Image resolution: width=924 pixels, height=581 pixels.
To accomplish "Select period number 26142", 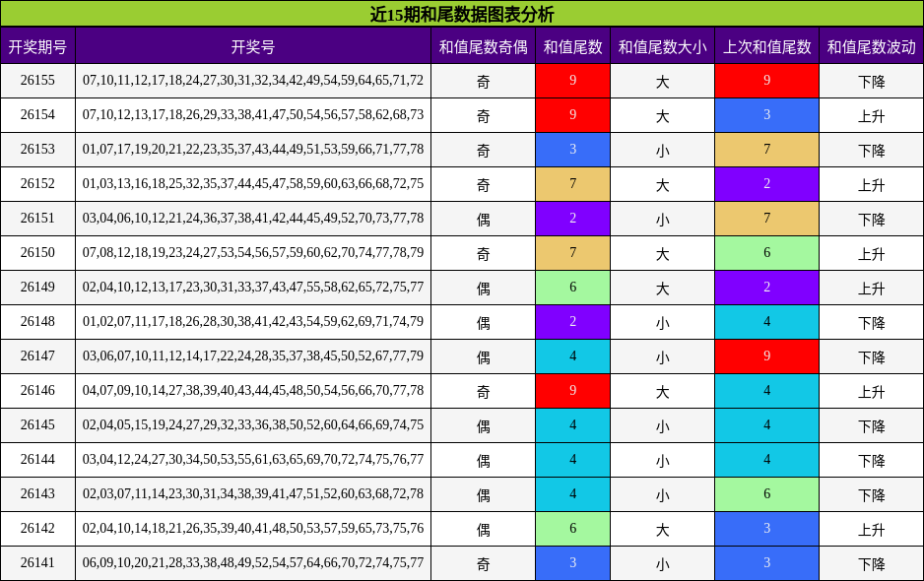I will [x=37, y=529].
